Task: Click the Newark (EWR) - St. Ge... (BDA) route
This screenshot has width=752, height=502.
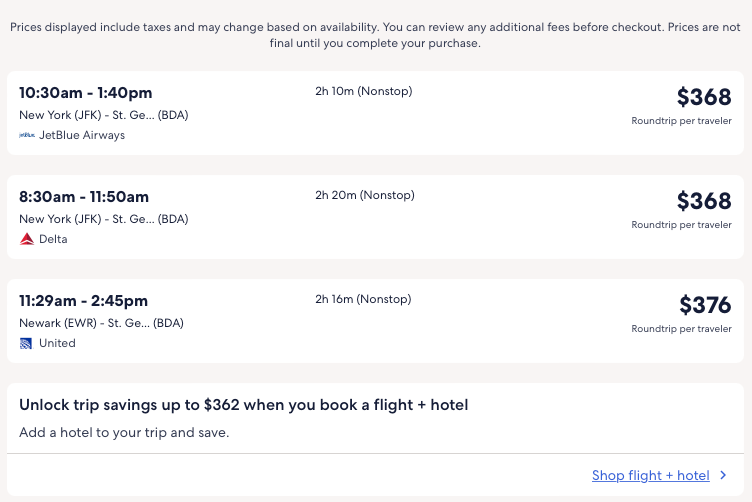Action: point(101,323)
